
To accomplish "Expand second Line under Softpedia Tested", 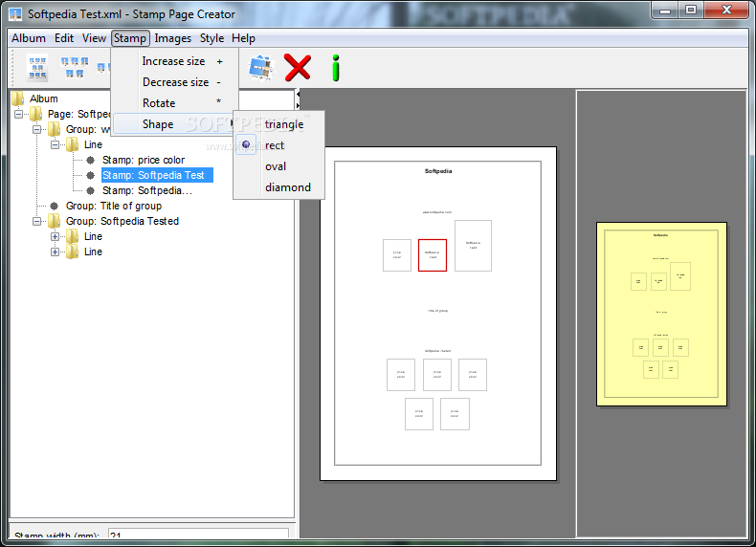I will coord(55,252).
